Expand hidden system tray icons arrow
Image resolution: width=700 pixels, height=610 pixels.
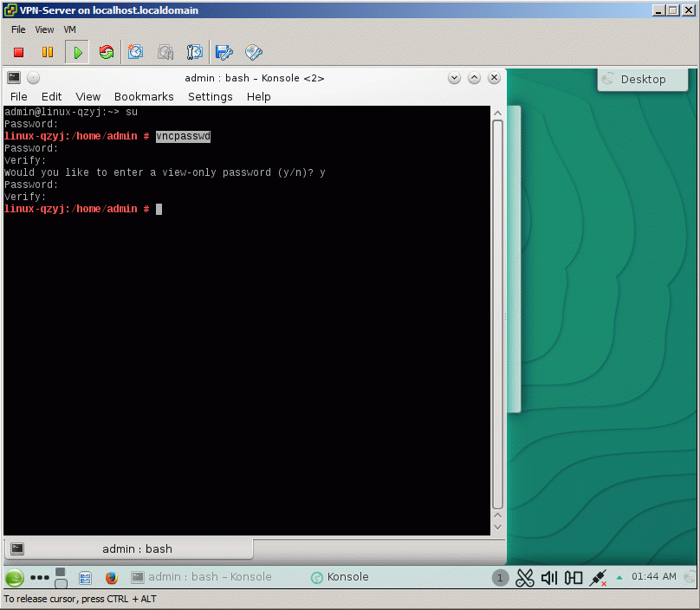point(619,577)
